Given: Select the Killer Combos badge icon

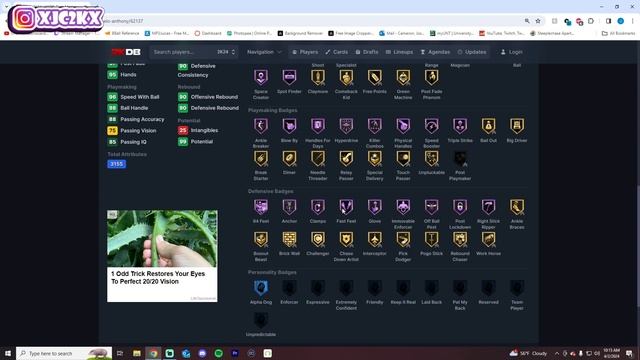Looking at the screenshot, I should (x=375, y=126).
